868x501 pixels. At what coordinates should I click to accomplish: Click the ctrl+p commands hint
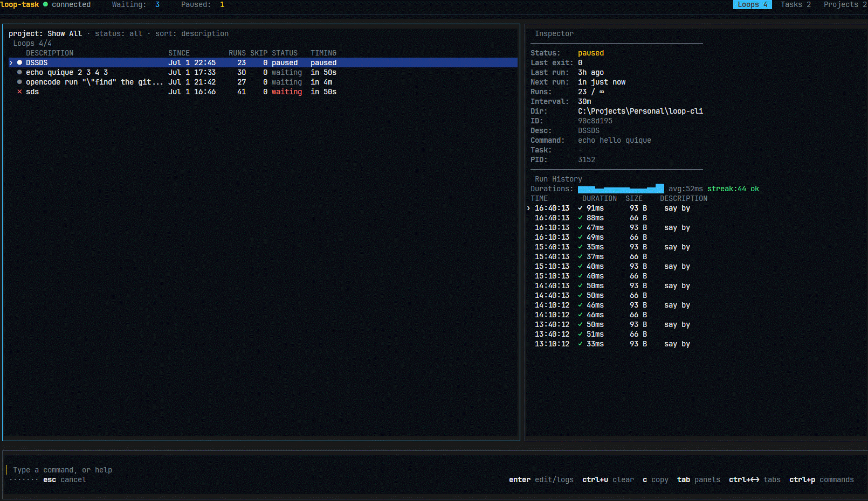(x=822, y=479)
